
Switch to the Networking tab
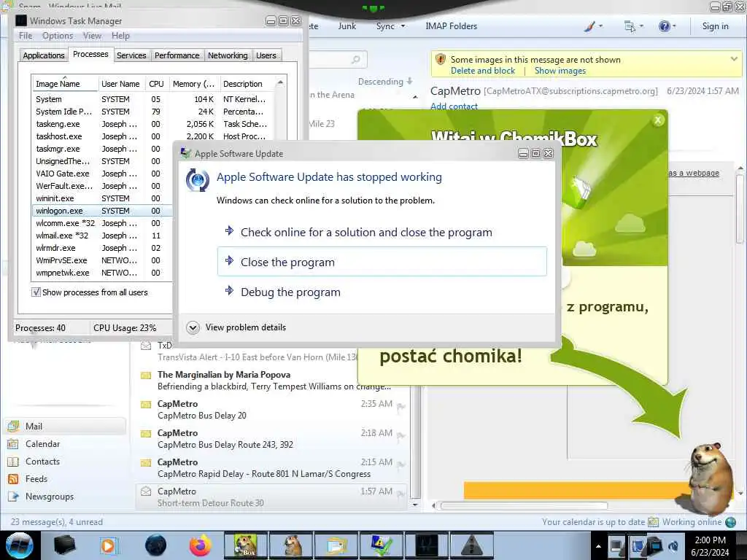click(x=228, y=55)
